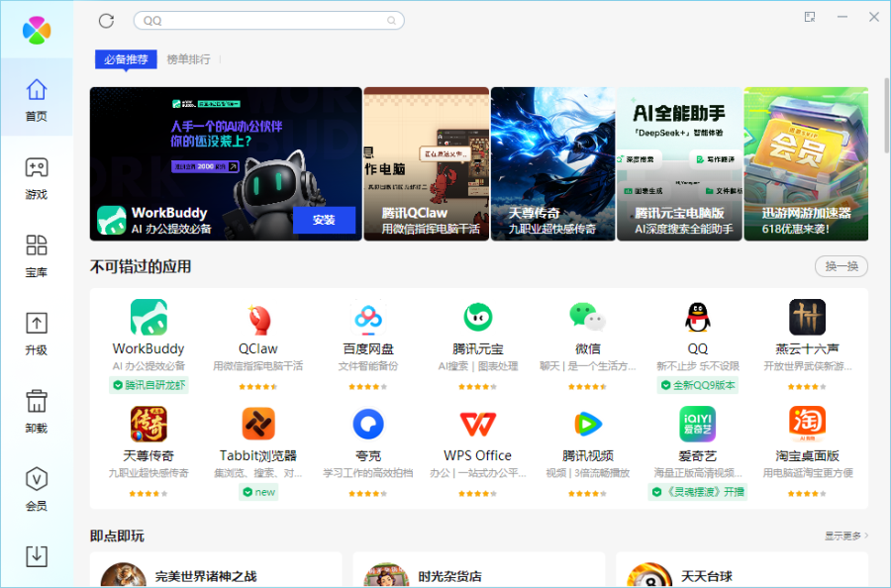The image size is (891, 588).
Task: Click 文件智能备份 description under 百度网盘
Action: click(x=368, y=366)
